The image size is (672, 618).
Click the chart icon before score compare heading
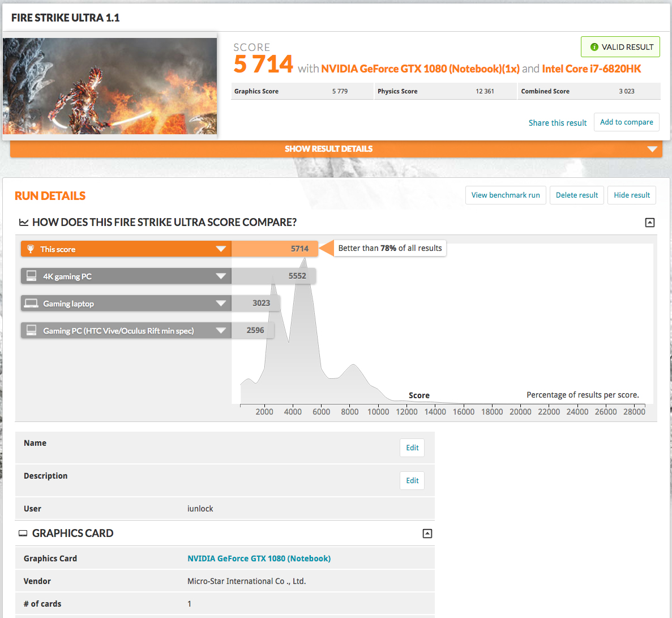pos(24,222)
